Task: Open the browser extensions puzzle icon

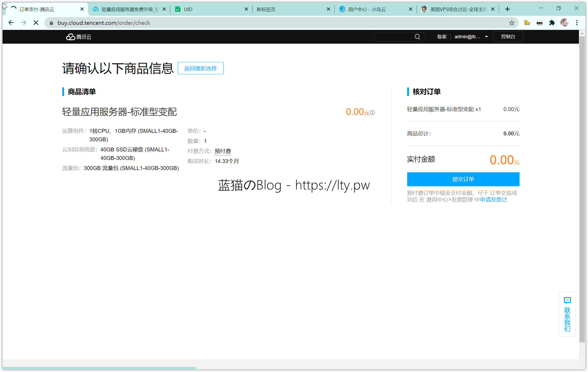Action: pos(552,23)
